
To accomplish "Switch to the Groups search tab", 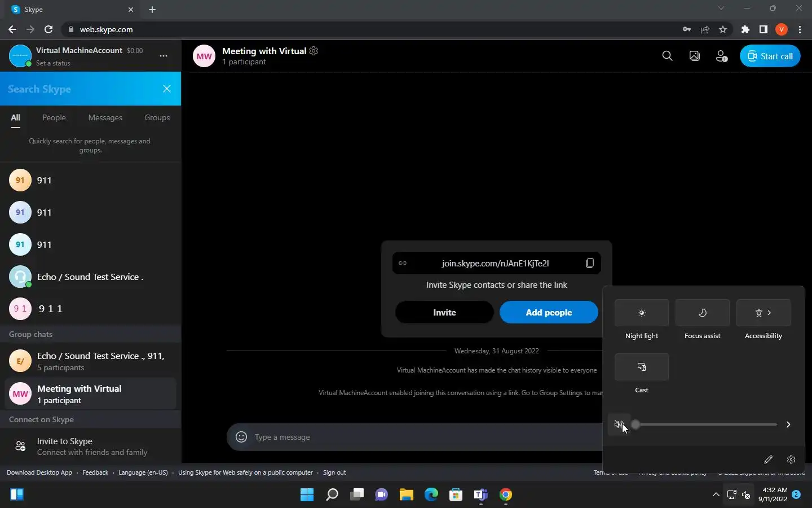I will tap(157, 117).
